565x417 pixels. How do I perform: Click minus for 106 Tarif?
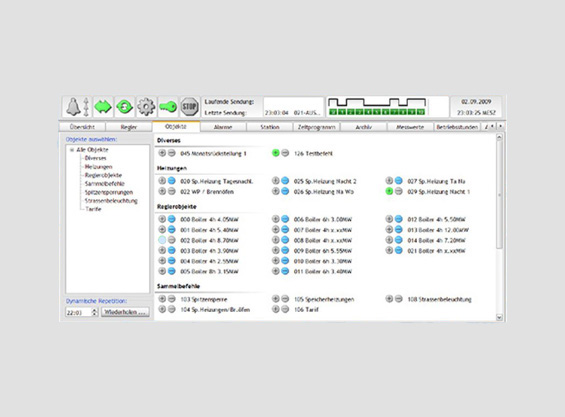(285, 309)
